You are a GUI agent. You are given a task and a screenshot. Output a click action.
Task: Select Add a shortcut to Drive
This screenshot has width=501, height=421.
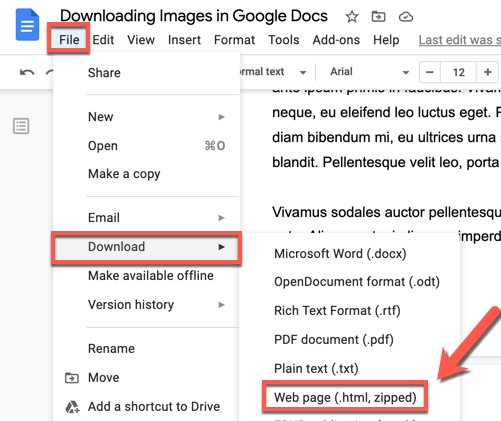(146, 407)
